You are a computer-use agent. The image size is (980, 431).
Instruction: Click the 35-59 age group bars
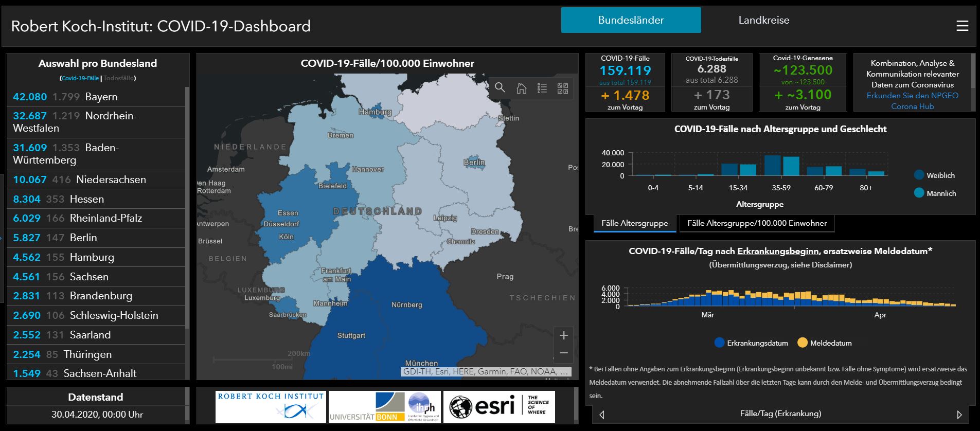[781, 166]
